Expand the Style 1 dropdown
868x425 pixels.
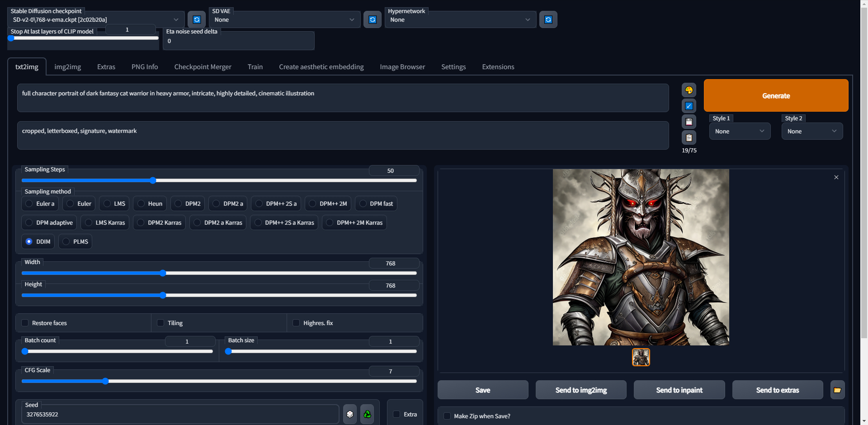point(740,132)
